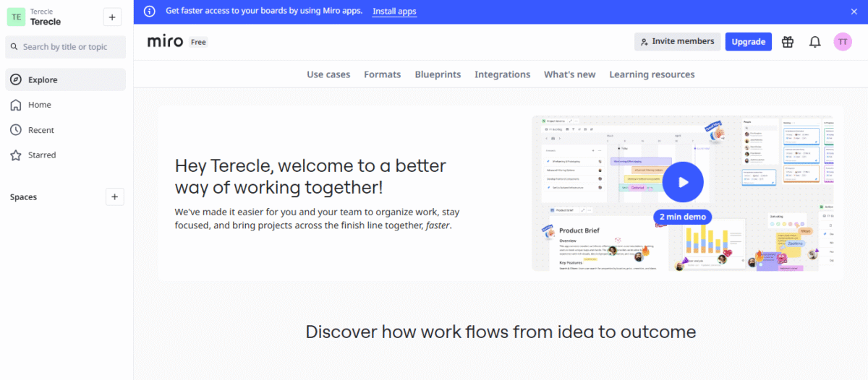Open notifications with the bell icon
Viewport: 868px width, 380px height.
coord(815,42)
